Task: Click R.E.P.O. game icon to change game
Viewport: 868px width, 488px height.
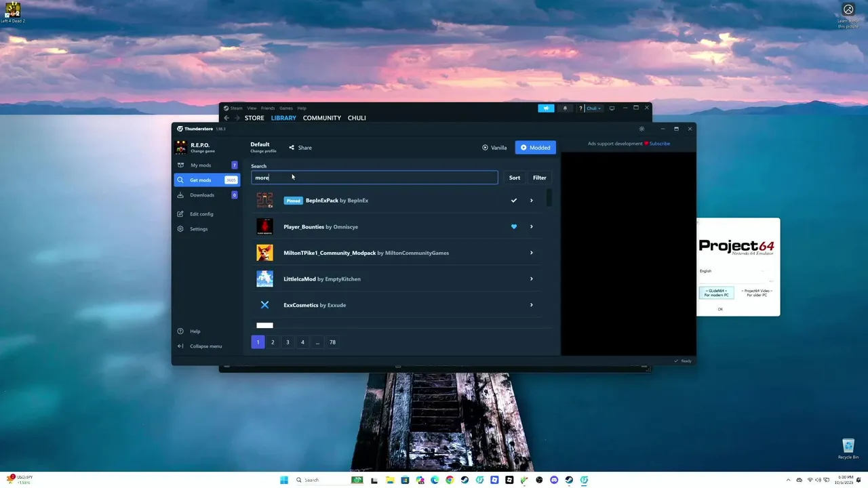Action: tap(181, 147)
